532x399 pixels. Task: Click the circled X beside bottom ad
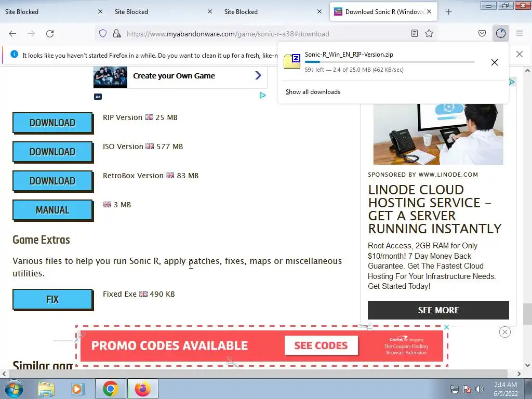pyautogui.click(x=505, y=332)
